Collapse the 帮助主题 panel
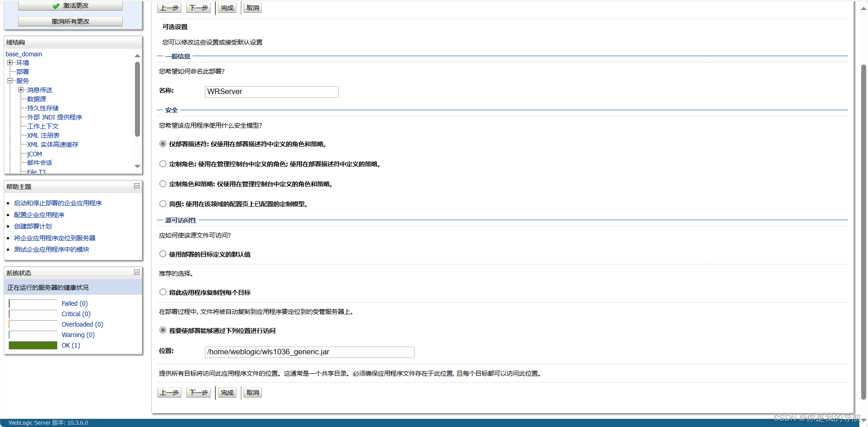This screenshot has height=427, width=868. point(136,186)
